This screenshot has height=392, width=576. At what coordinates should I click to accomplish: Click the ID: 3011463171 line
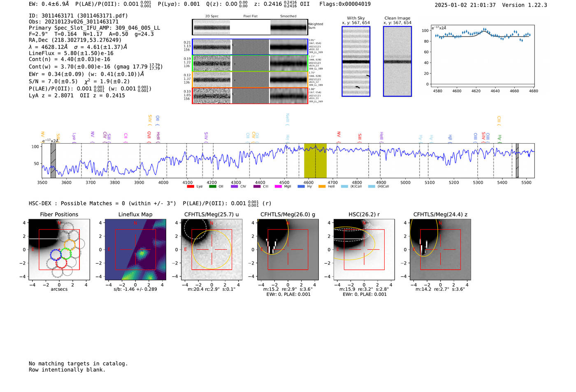pos(78,16)
